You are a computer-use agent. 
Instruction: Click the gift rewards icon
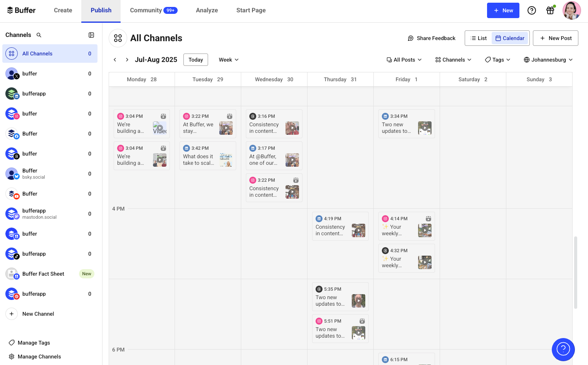[550, 10]
